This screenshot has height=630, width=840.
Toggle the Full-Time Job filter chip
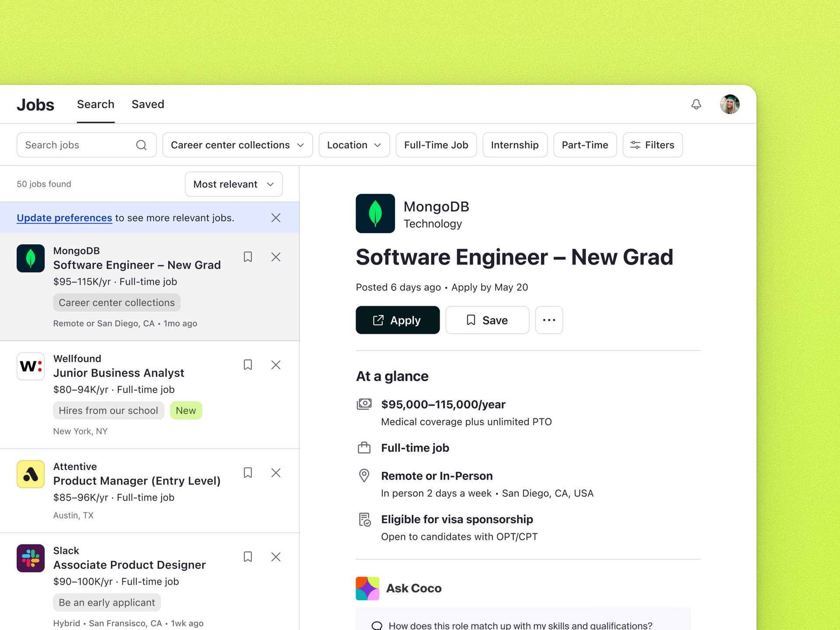point(436,145)
